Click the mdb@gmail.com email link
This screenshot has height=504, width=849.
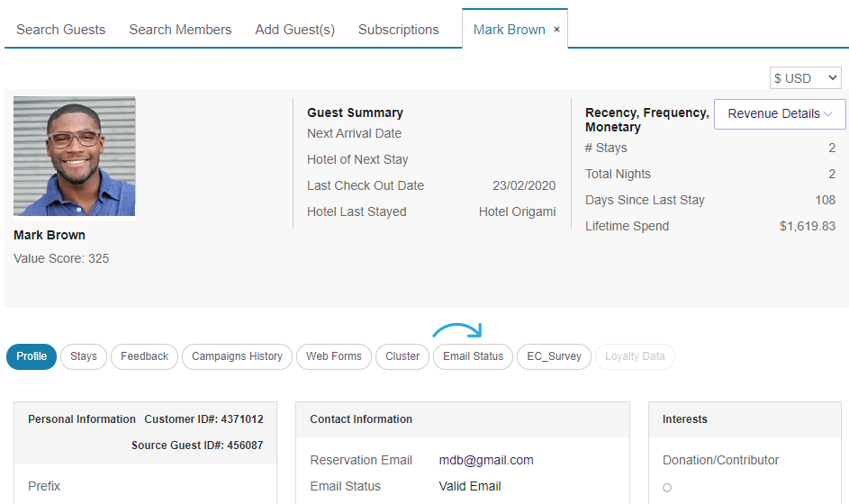(486, 460)
